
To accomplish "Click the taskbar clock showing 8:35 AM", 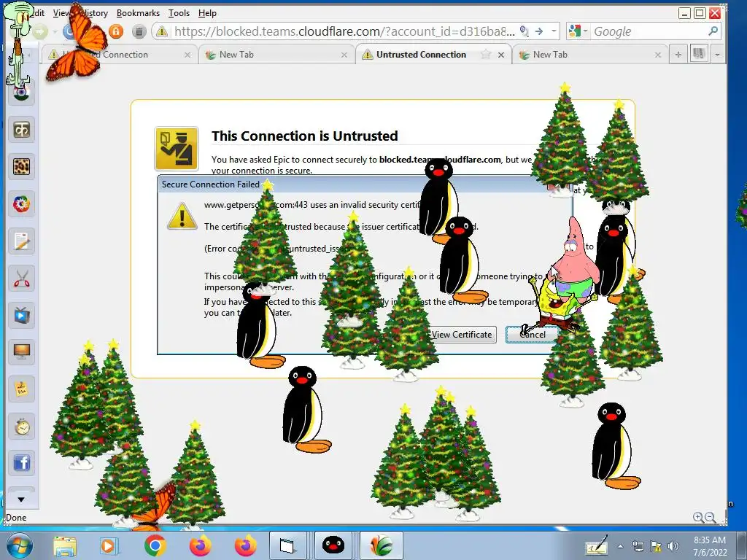I will (710, 546).
